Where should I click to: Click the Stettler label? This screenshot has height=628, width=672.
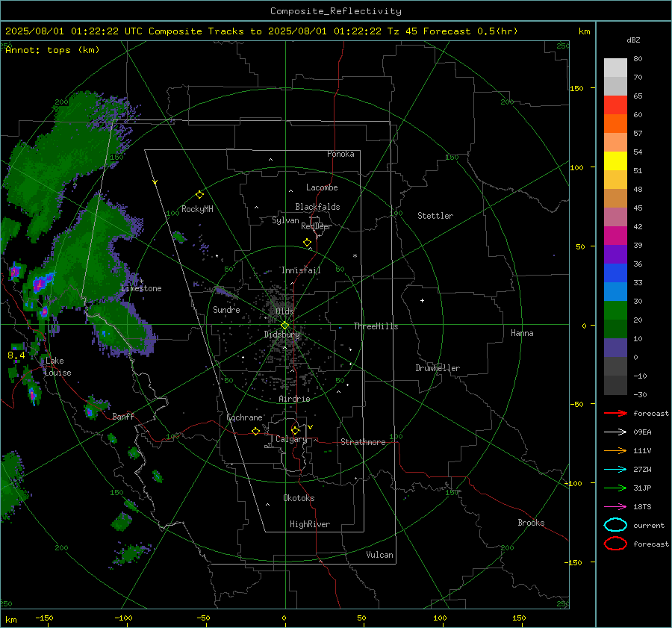(435, 216)
